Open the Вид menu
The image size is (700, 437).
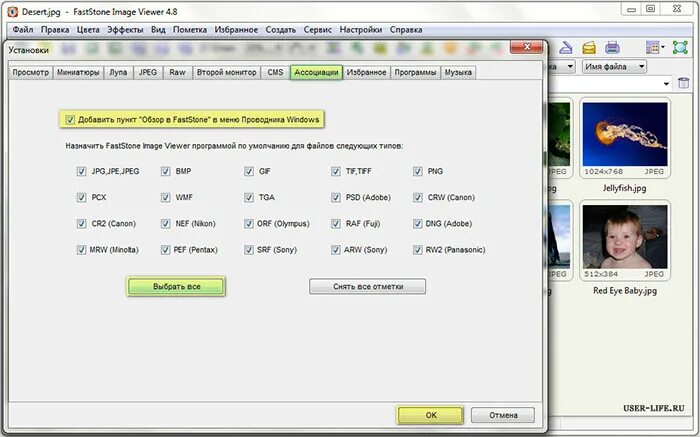tap(158, 30)
